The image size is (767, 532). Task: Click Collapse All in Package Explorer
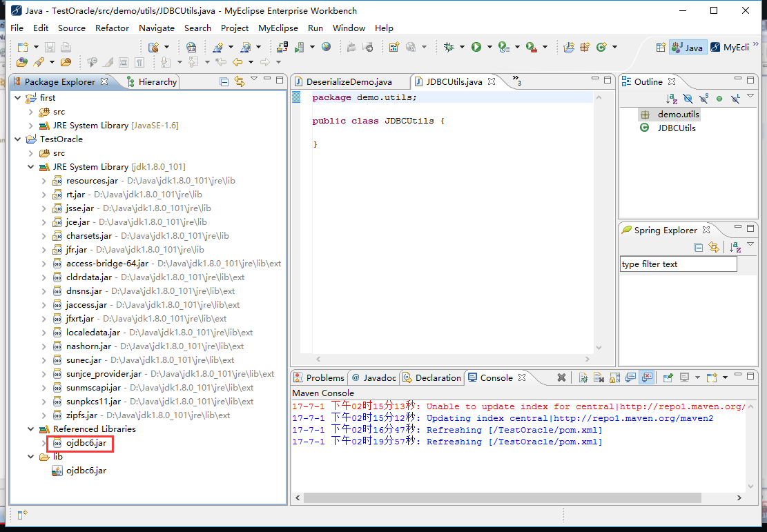click(x=224, y=82)
